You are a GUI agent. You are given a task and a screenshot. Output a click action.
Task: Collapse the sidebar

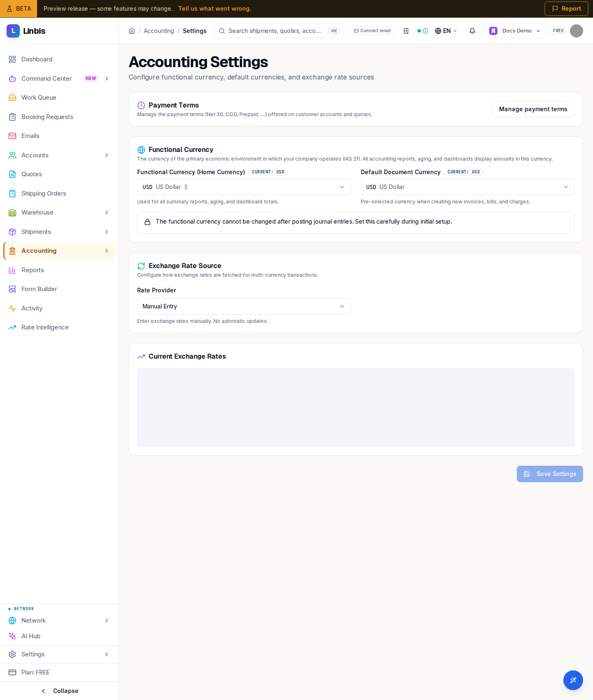[x=59, y=691]
